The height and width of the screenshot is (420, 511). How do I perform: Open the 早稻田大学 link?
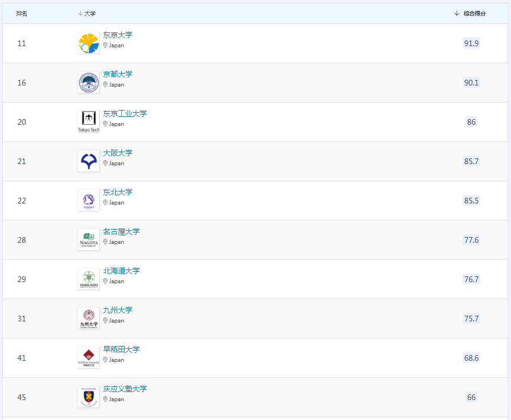click(122, 349)
